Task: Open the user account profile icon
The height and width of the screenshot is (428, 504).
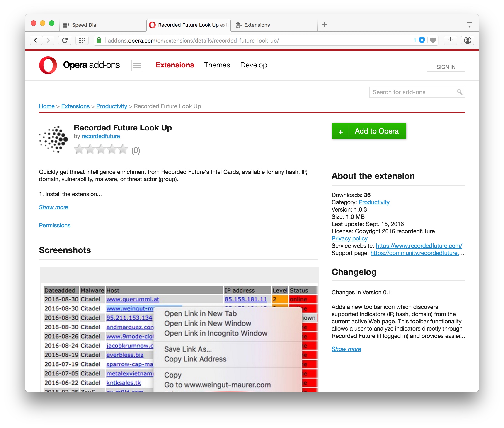Action: click(x=468, y=40)
